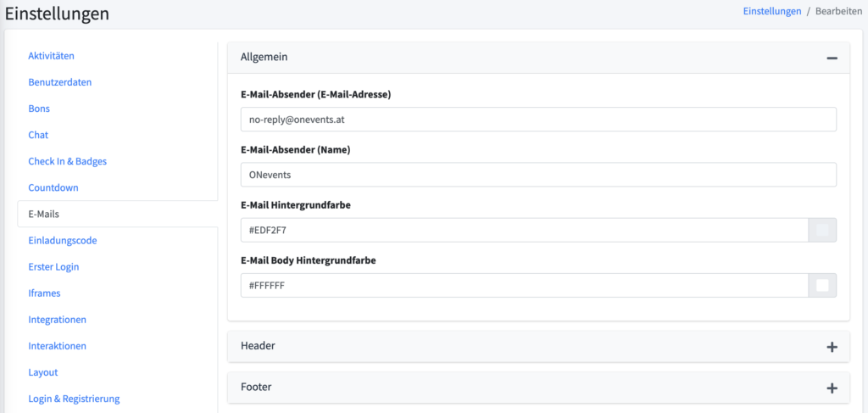Viewport: 868px width, 413px height.
Task: Go to Chat settings
Action: click(38, 135)
